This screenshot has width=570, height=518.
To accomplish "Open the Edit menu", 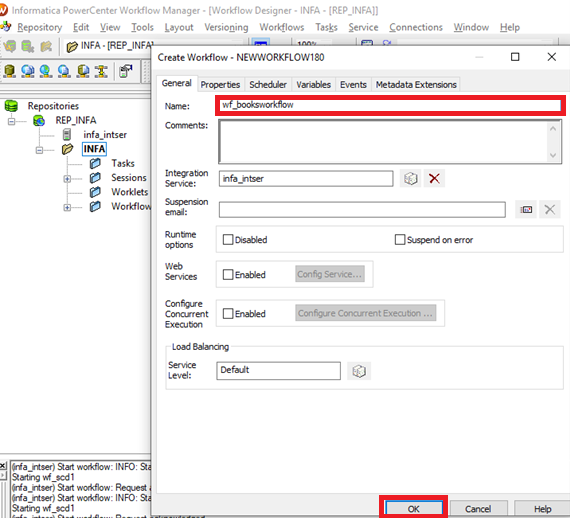I will click(x=81, y=27).
